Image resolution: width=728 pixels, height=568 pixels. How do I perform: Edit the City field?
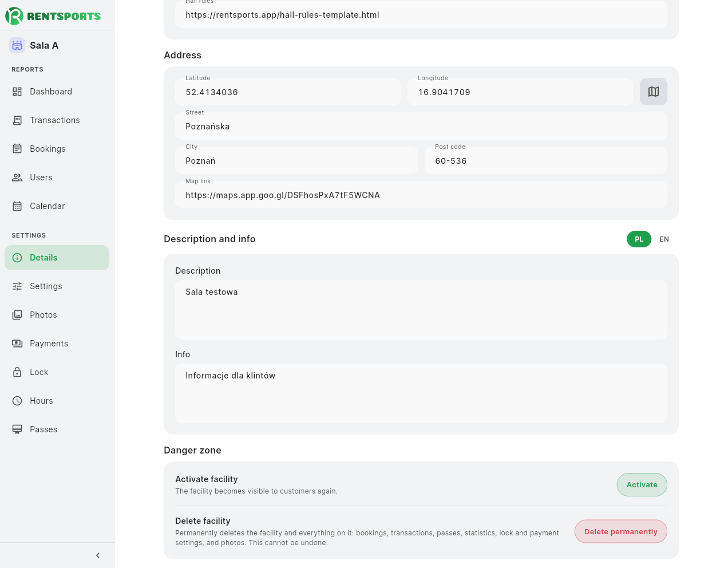coord(296,160)
